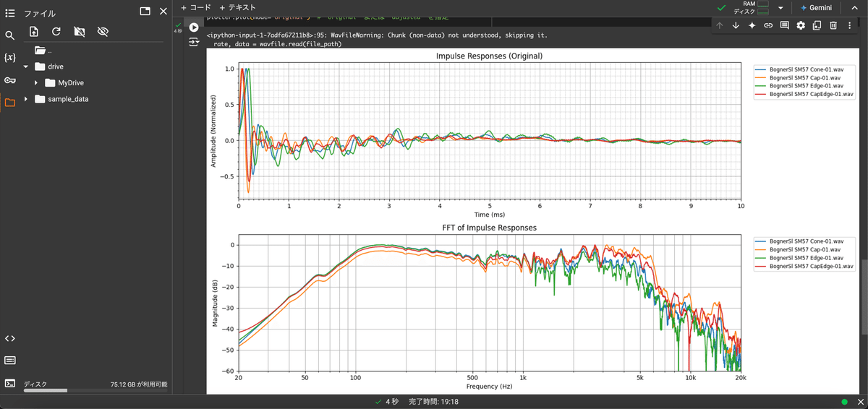Open the cell's more options three-dot menu

click(849, 25)
